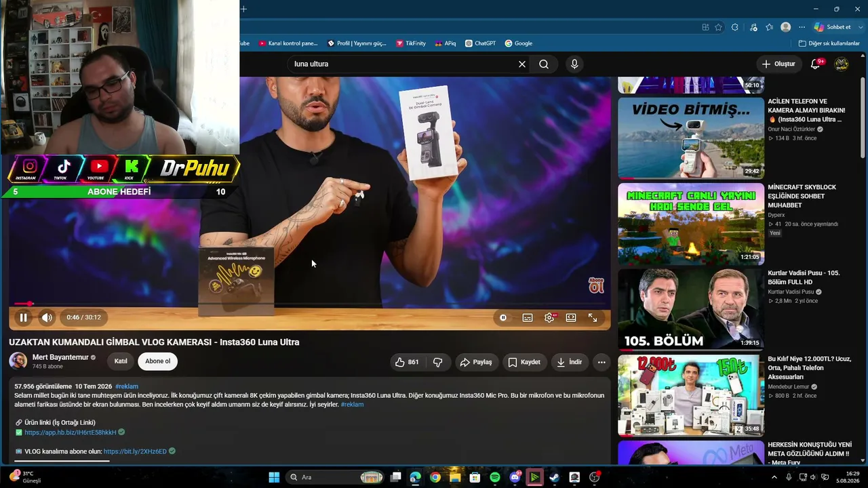Open the Edge favorites list icon
Image resolution: width=868 pixels, height=488 pixels.
point(769,27)
